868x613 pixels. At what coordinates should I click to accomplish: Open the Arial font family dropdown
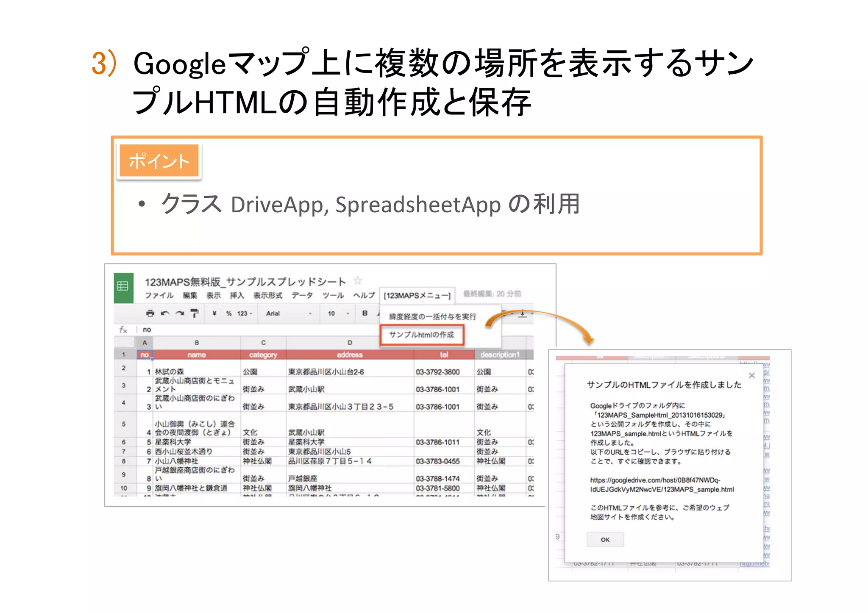tap(289, 313)
